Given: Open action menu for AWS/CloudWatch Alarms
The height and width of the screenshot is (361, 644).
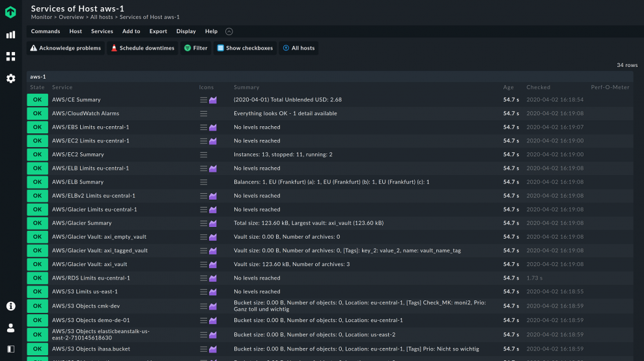Looking at the screenshot, I should pyautogui.click(x=203, y=114).
